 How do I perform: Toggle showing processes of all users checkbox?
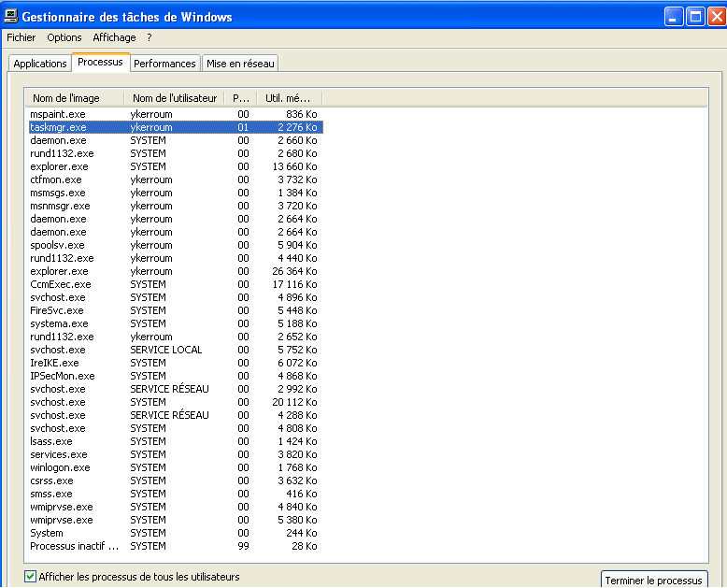coord(31,577)
